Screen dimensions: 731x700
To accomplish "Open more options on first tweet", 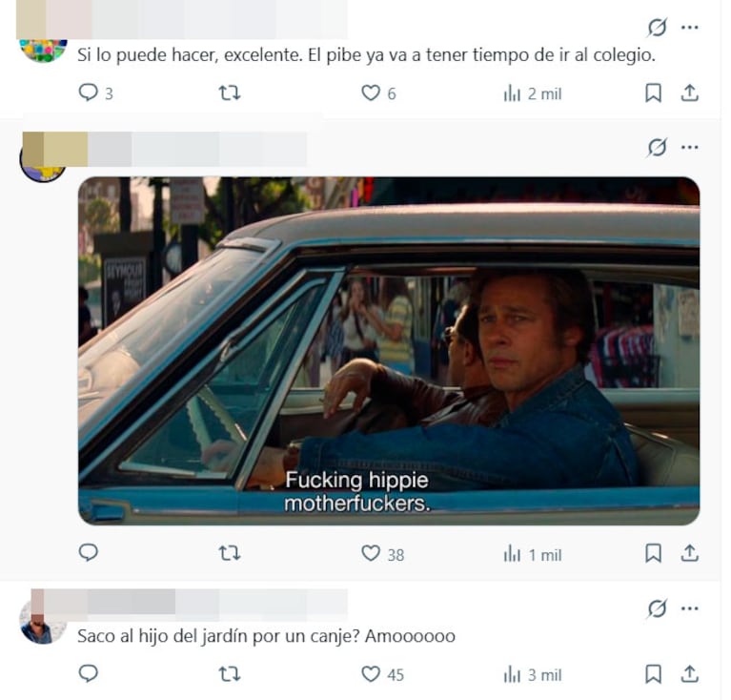I will click(689, 27).
